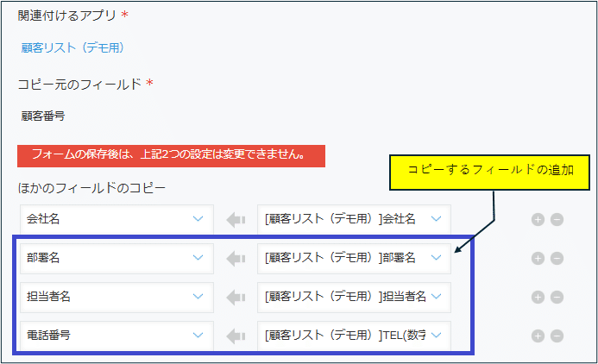This screenshot has height=364, width=598.
Task: Remove the 担当者名 mapping row
Action: point(557,298)
